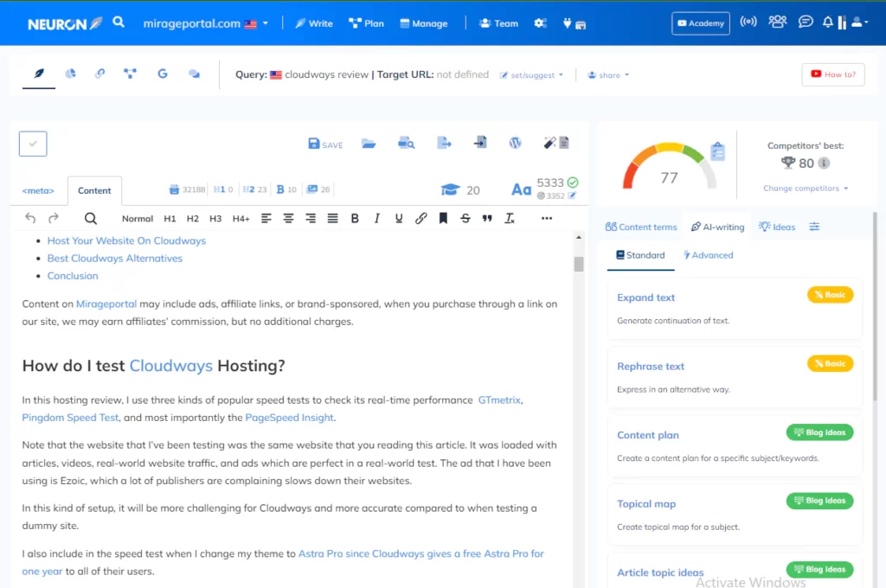Open the settings gears icon in navbar
886x588 pixels.
click(540, 23)
